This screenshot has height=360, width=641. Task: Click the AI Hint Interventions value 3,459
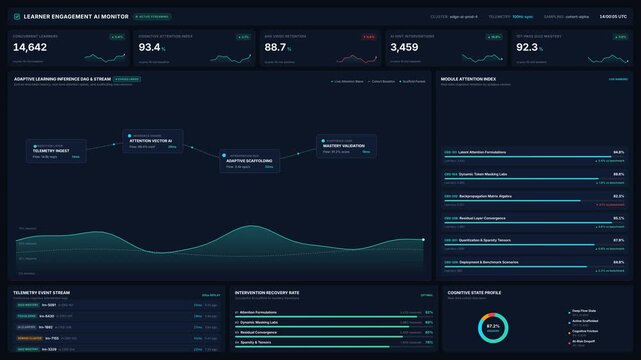coord(404,47)
